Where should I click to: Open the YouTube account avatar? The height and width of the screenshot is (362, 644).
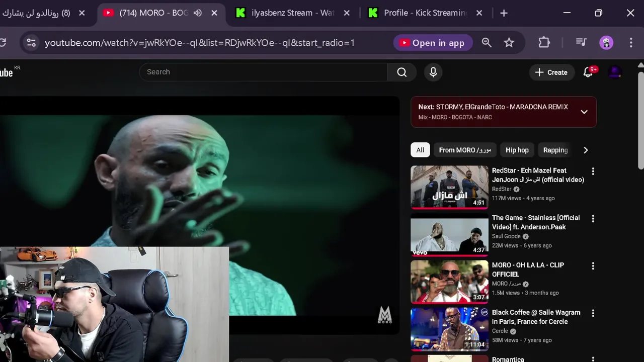615,72
